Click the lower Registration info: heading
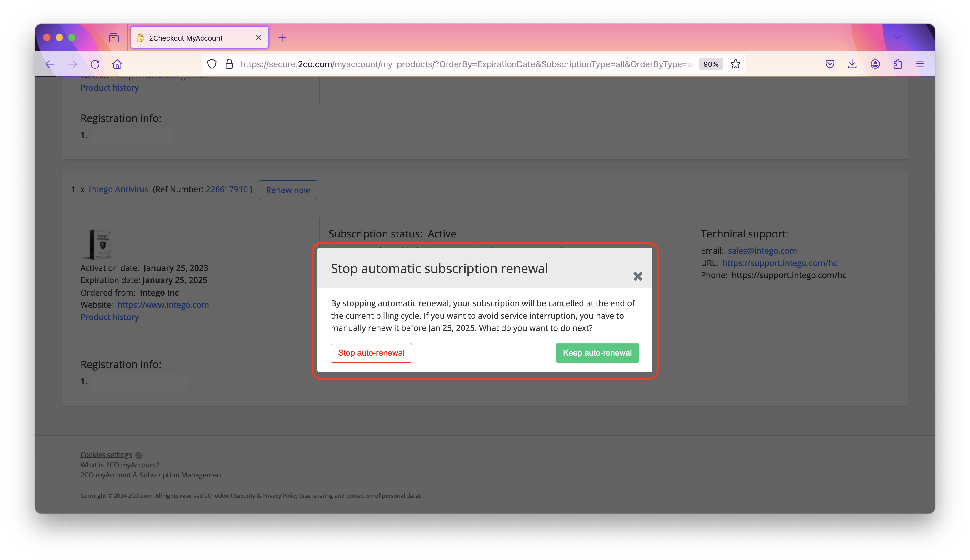Image resolution: width=970 pixels, height=560 pixels. click(121, 364)
